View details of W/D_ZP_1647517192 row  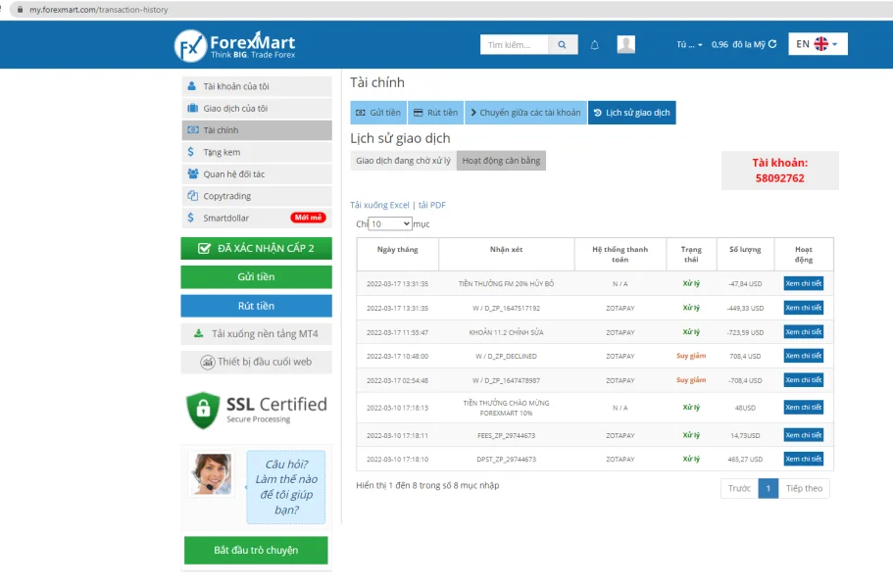[x=804, y=308]
